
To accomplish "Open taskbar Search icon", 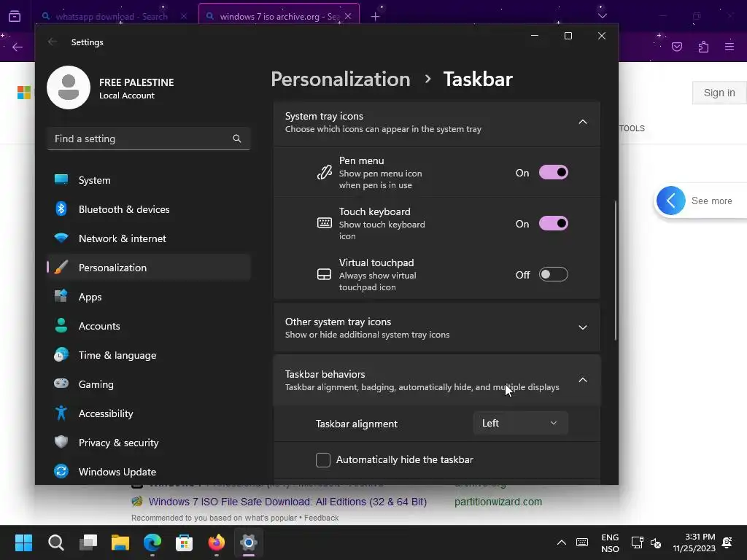I will 55,542.
